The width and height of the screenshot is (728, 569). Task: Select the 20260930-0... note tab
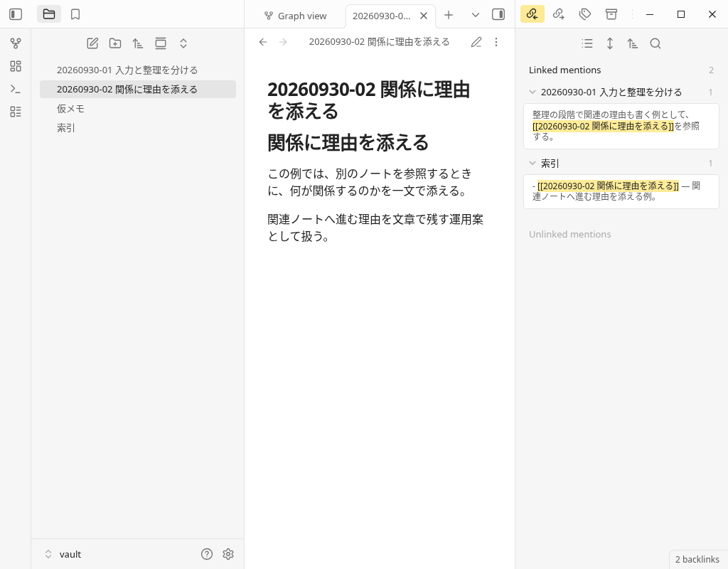[381, 16]
